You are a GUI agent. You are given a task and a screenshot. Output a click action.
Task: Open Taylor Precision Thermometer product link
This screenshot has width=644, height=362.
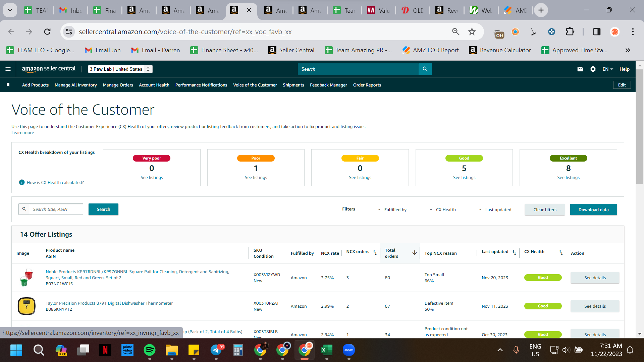[109, 303]
